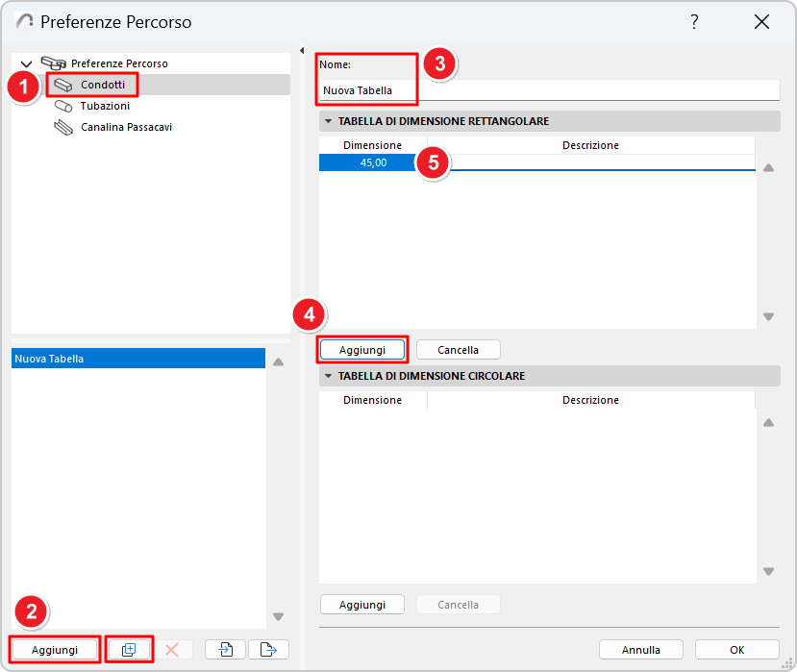Click down arrow beside the circular table
797x672 pixels.
click(x=768, y=571)
